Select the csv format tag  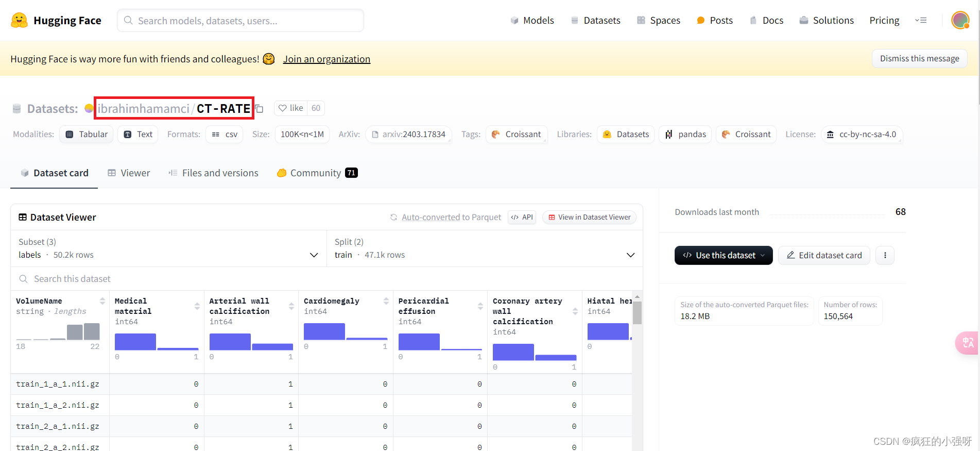(225, 135)
